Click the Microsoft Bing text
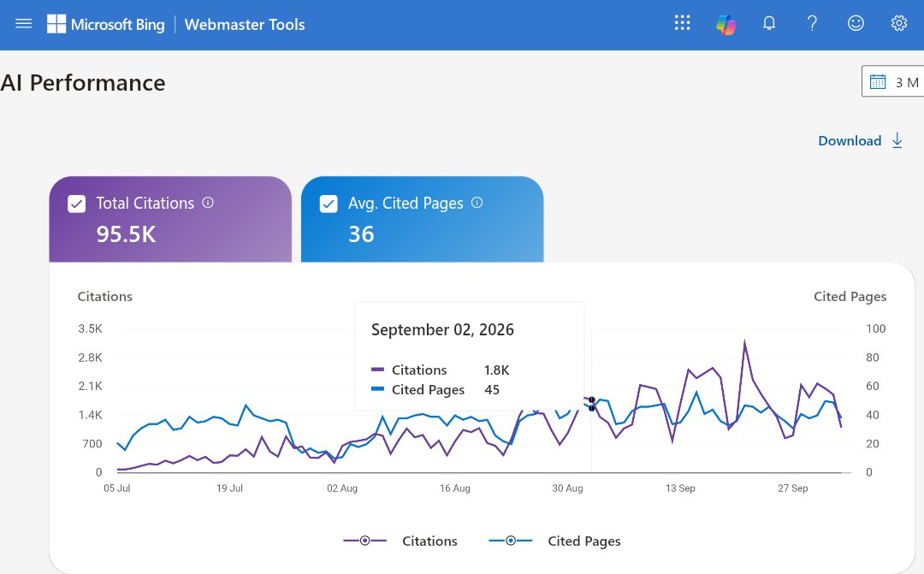 click(x=117, y=24)
